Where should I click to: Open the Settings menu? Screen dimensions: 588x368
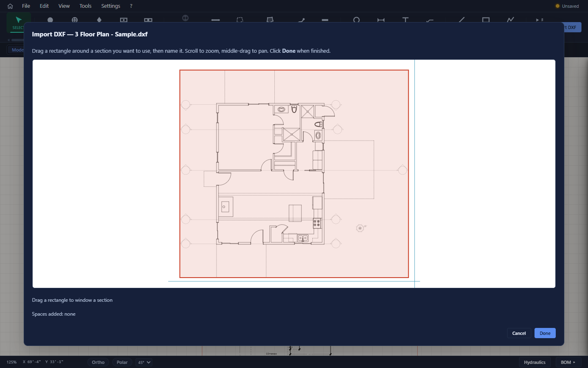tap(111, 6)
